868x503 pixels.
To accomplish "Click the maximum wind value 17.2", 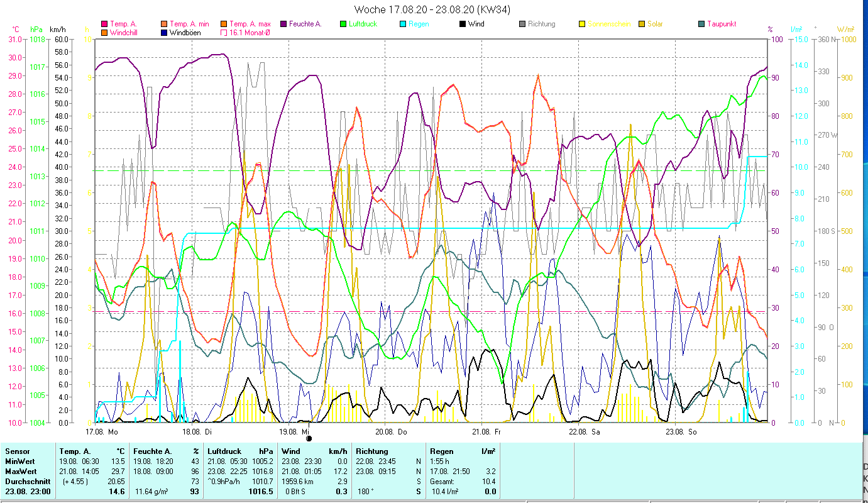I will click(341, 472).
